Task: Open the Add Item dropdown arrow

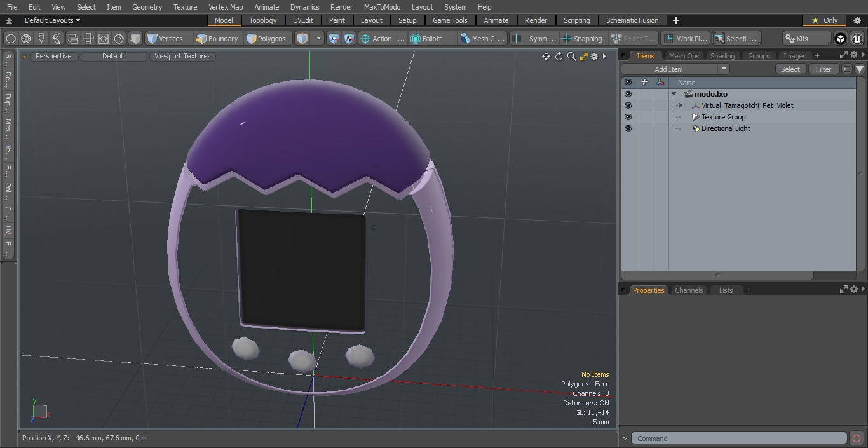Action: pos(724,69)
